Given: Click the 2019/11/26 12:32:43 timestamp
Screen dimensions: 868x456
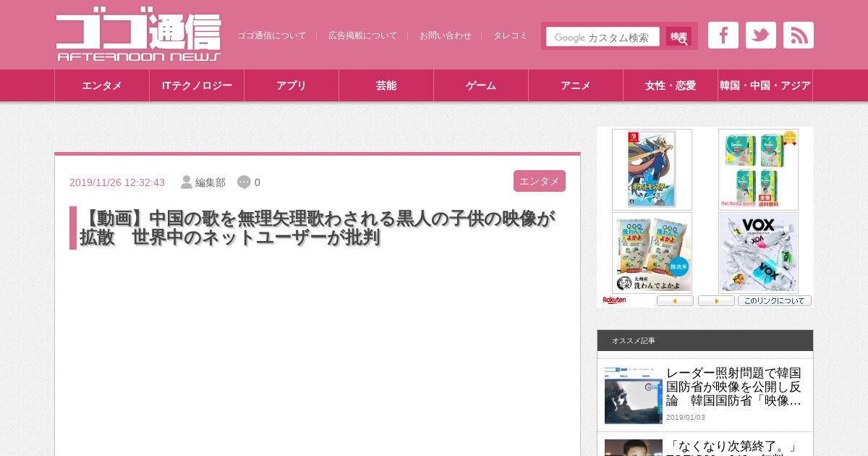Looking at the screenshot, I should pyautogui.click(x=117, y=182).
